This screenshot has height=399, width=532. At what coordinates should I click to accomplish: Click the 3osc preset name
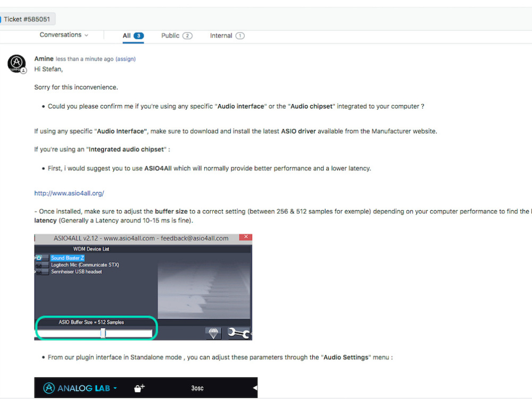coord(197,388)
